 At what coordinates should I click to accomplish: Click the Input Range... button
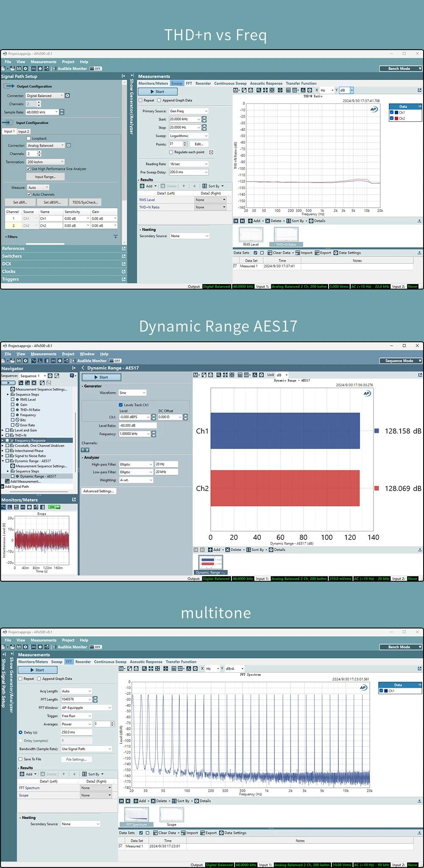pyautogui.click(x=45, y=177)
